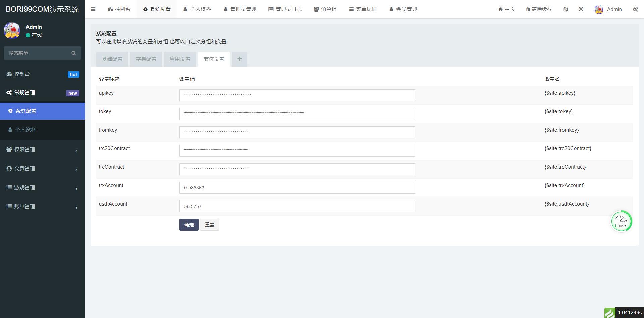Click the search magnifier icon in sidebar
Viewport: 644px width, 318px height.
coord(74,53)
